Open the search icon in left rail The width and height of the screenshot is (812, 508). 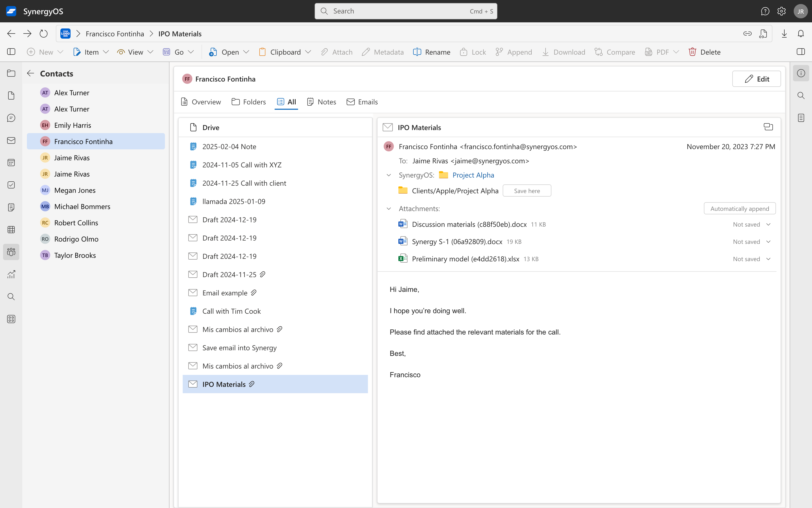(11, 297)
